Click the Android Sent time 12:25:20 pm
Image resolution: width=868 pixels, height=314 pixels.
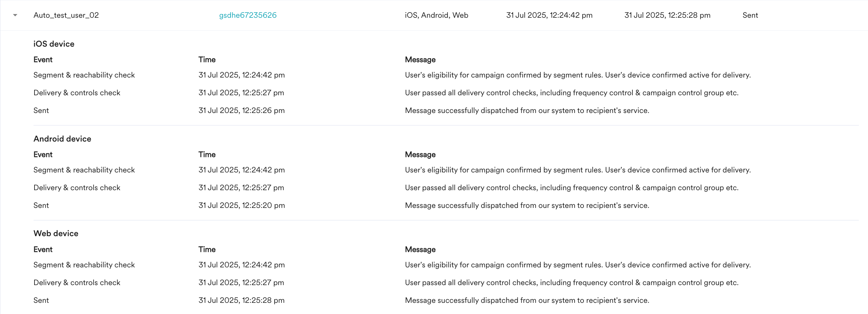[x=241, y=206]
